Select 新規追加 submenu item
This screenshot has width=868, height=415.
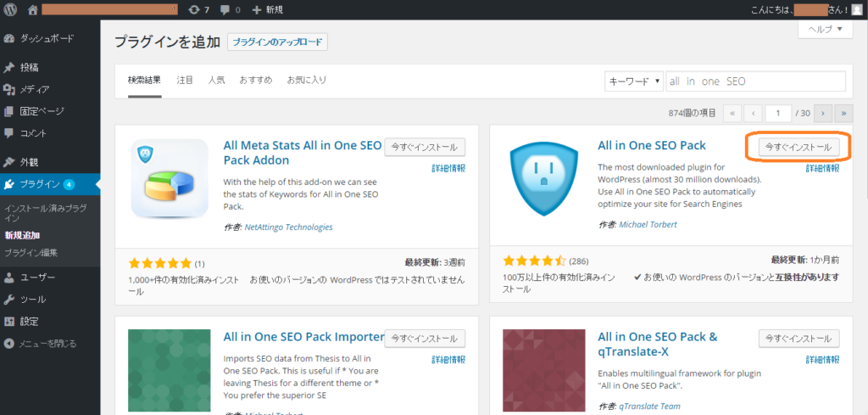[22, 235]
